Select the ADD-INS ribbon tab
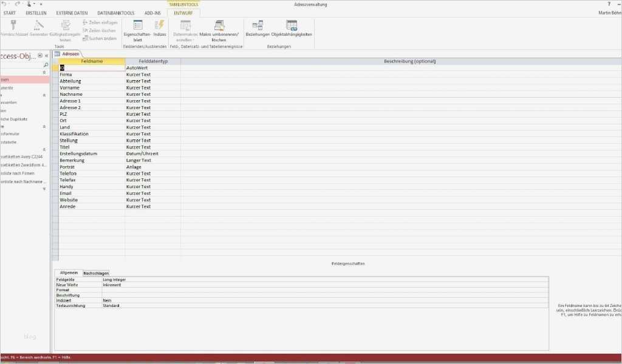Viewport: 622px width, 364px height. point(152,13)
